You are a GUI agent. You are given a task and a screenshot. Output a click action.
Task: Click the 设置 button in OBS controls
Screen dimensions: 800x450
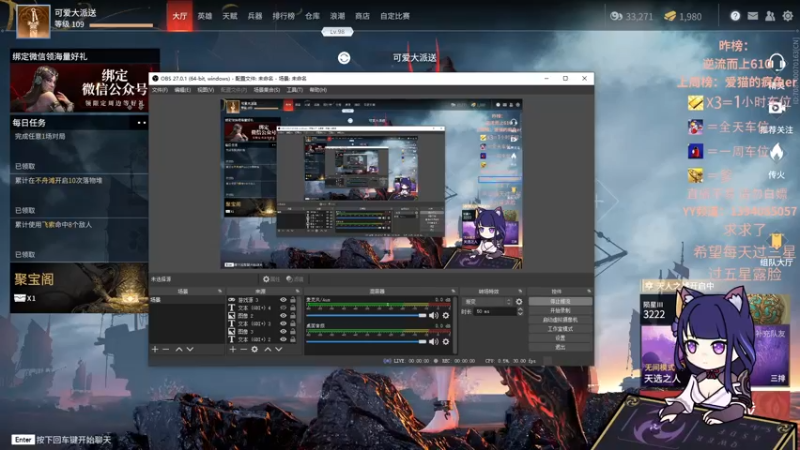click(560, 338)
